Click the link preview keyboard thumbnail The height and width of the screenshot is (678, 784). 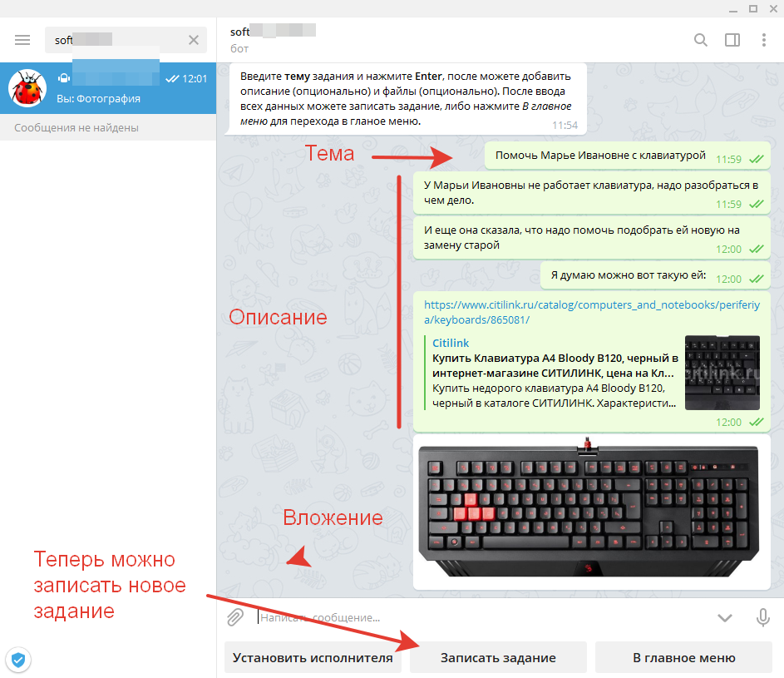point(722,373)
